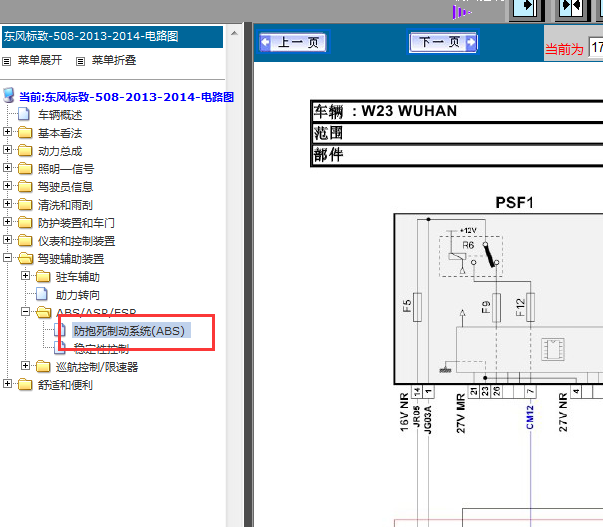Select the 动力总成 folder label

(60, 151)
